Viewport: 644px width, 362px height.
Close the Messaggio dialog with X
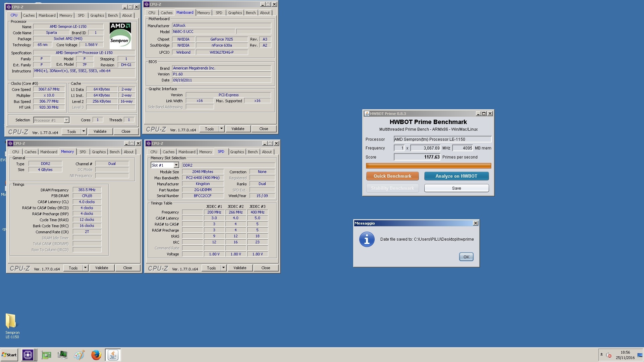click(x=475, y=223)
